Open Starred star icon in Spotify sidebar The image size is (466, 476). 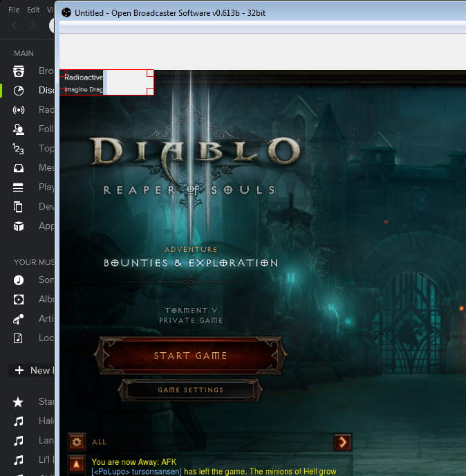click(x=18, y=402)
